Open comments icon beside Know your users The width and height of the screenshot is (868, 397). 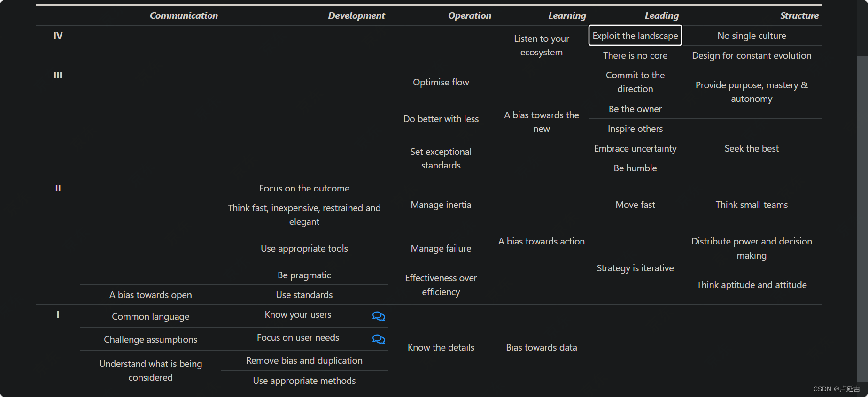(379, 316)
